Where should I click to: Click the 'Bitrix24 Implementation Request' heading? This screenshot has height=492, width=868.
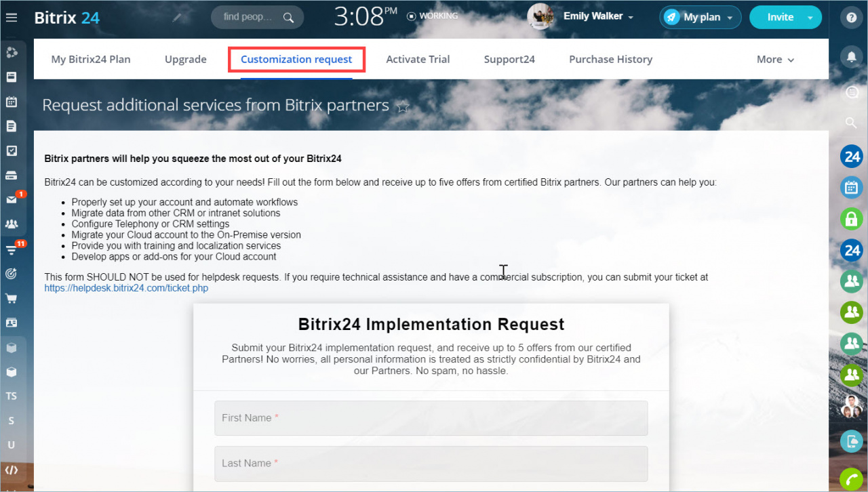[x=431, y=325]
